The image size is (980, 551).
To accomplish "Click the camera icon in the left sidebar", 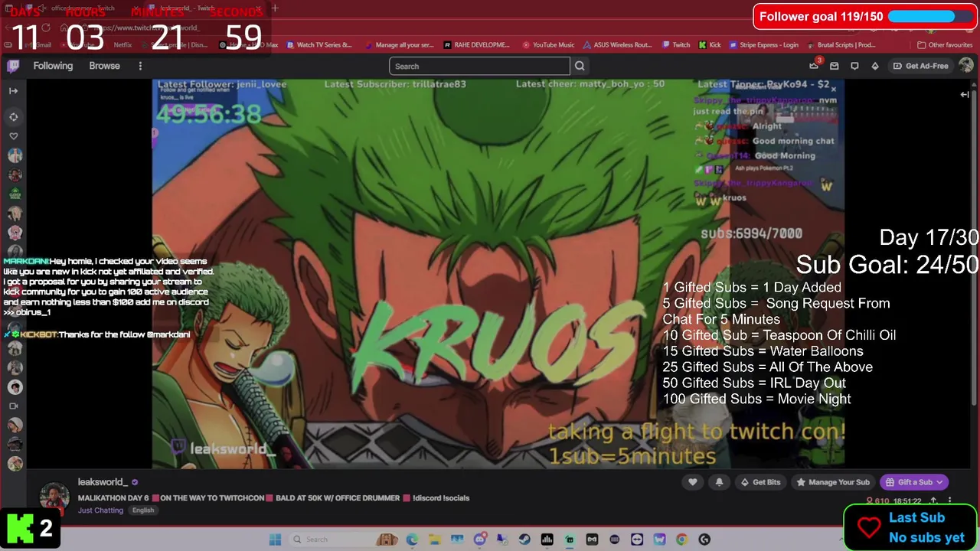I will pyautogui.click(x=14, y=406).
